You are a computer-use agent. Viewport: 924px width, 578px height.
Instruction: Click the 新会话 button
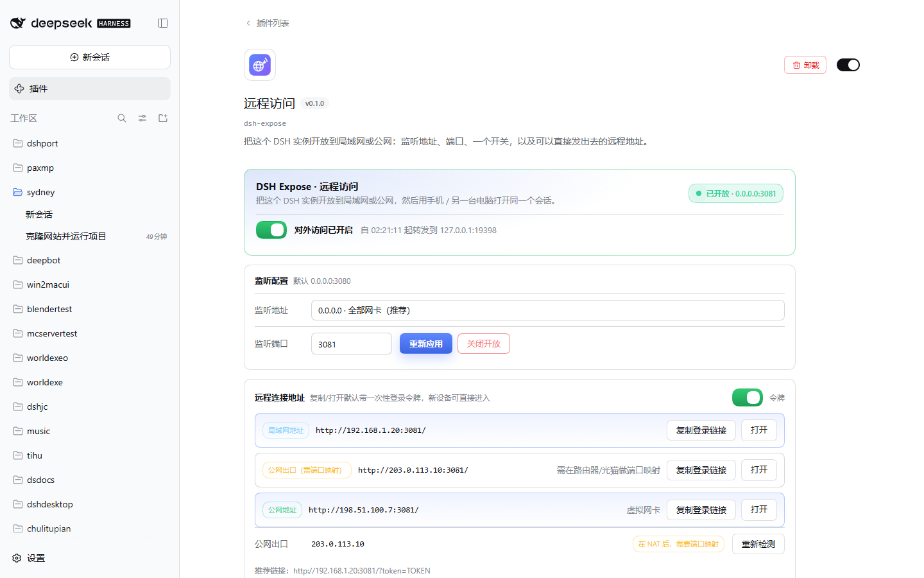(90, 57)
